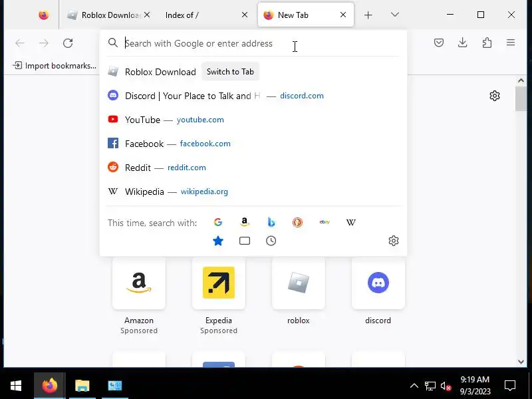
Task: Select Roblox Download suggestion row
Action: [253, 72]
